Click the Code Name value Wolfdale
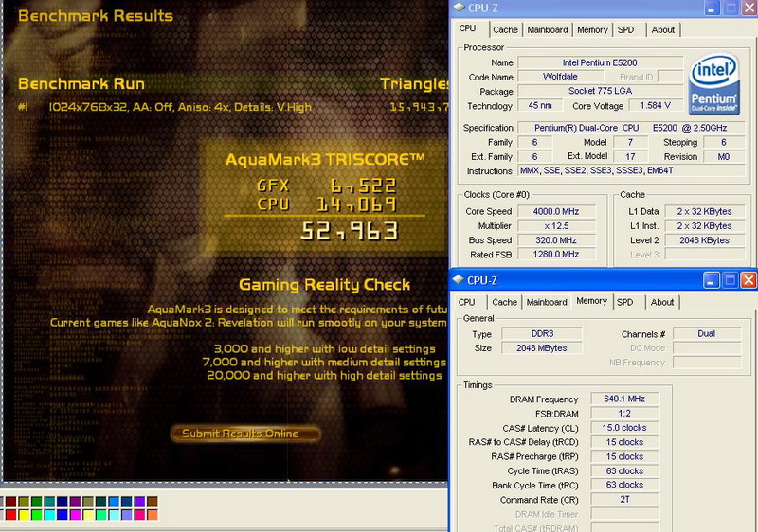This screenshot has height=532, width=758. pyautogui.click(x=560, y=77)
